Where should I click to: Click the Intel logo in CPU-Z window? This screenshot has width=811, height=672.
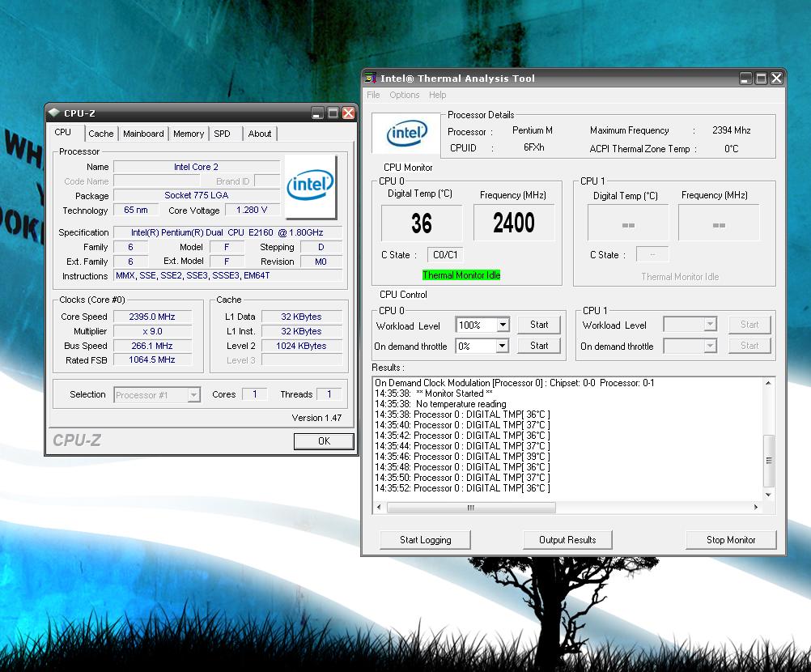coord(310,185)
